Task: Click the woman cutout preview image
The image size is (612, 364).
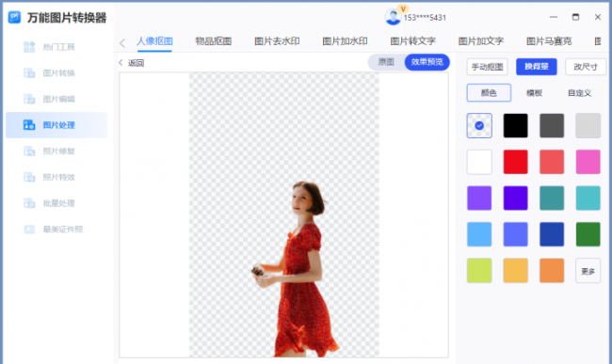Action: 296,269
